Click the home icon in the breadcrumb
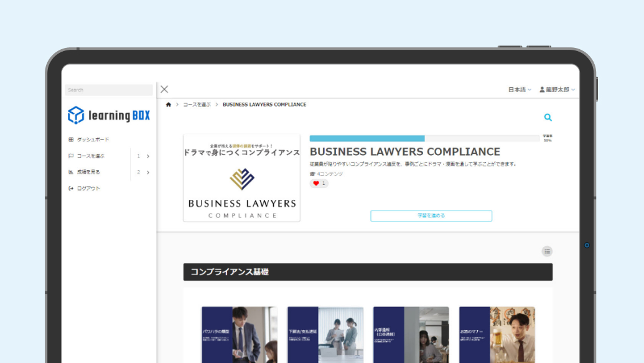644x363 pixels. (x=168, y=104)
